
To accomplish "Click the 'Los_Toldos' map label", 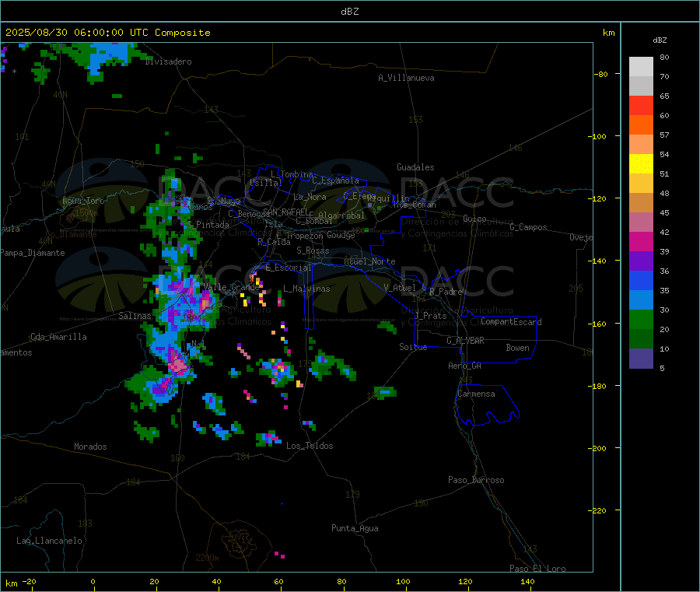I will point(310,446).
